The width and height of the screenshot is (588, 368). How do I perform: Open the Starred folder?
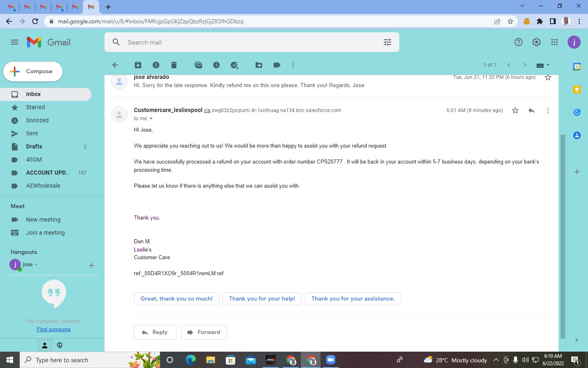click(x=46, y=107)
